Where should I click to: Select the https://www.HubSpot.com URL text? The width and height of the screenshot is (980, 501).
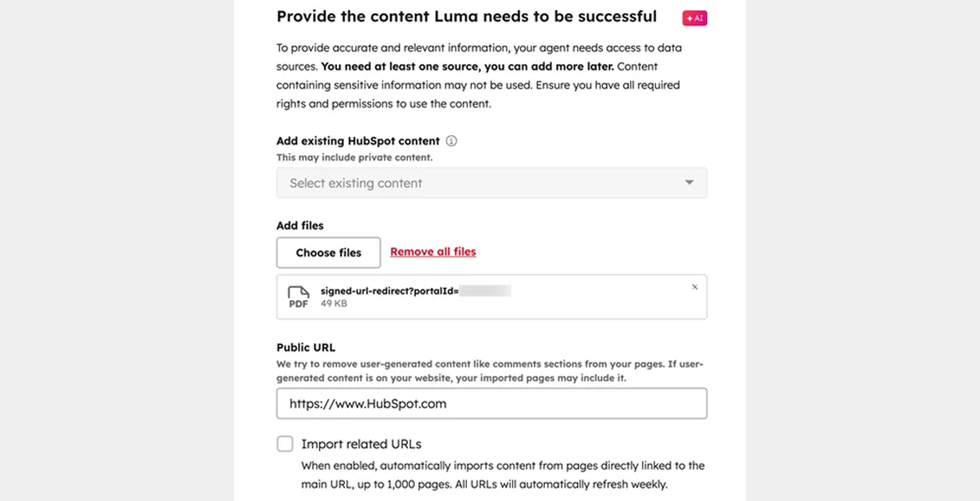point(367,403)
